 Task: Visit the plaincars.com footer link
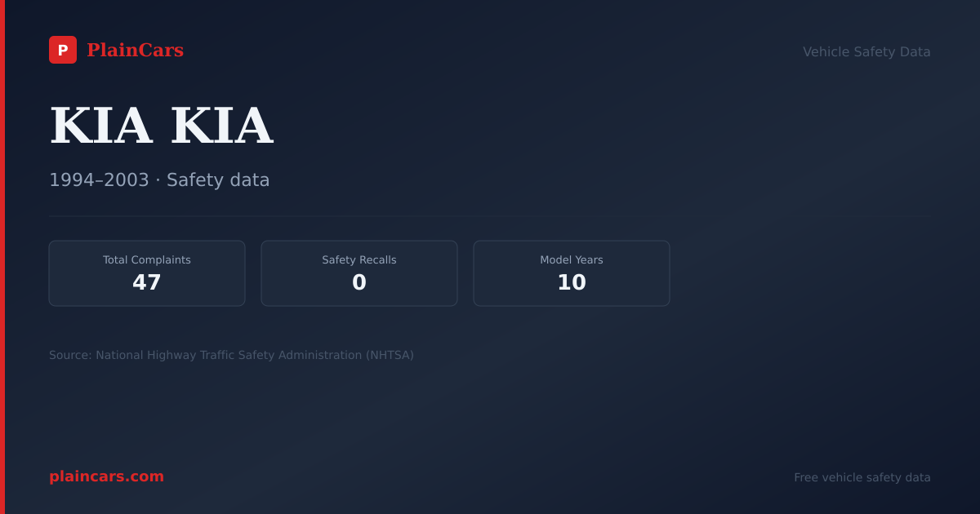106,476
